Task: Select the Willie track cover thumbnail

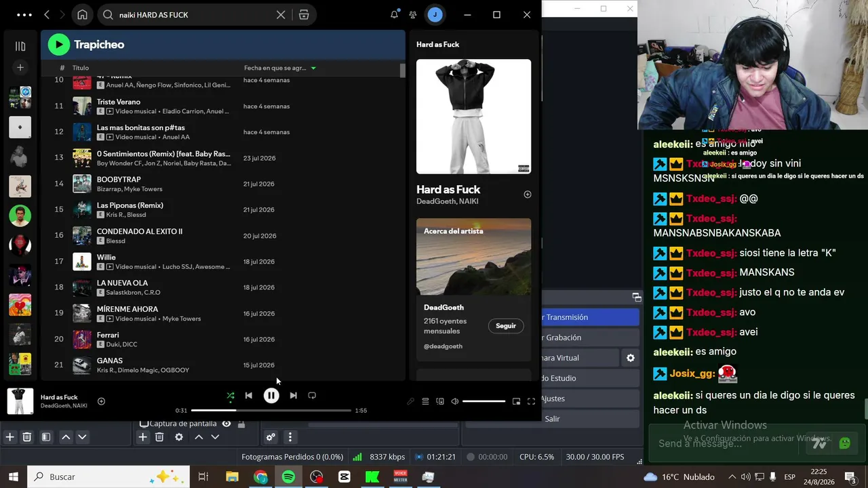Action: 82,262
